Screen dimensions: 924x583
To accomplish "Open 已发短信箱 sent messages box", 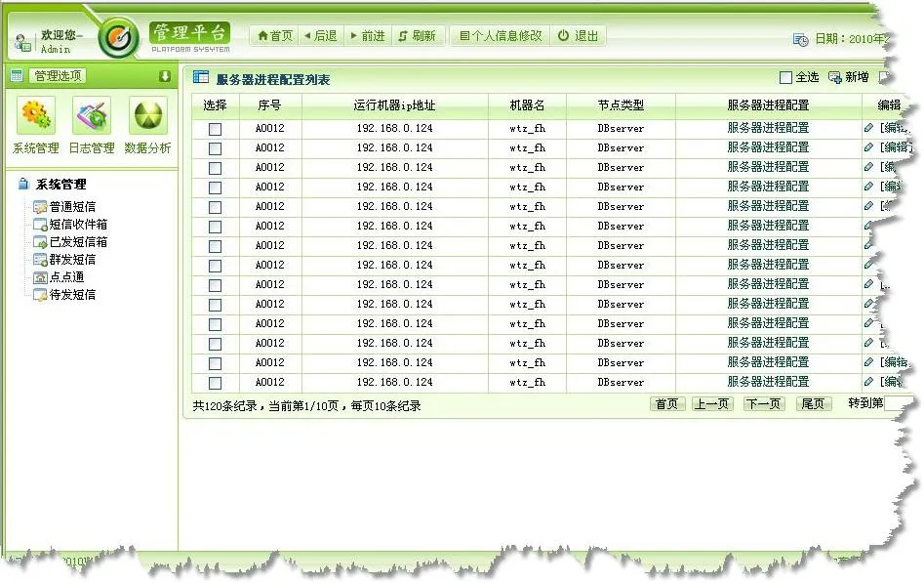I will (70, 242).
